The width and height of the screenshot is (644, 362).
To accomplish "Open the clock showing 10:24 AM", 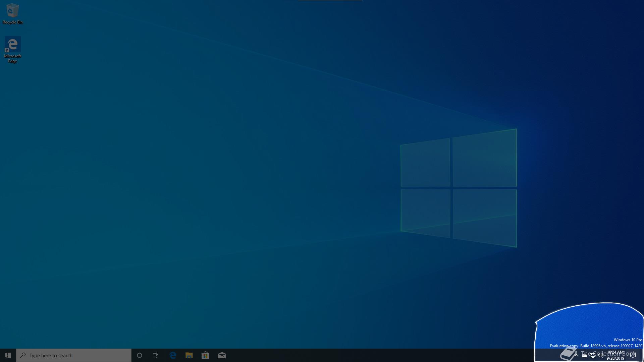I will [615, 355].
